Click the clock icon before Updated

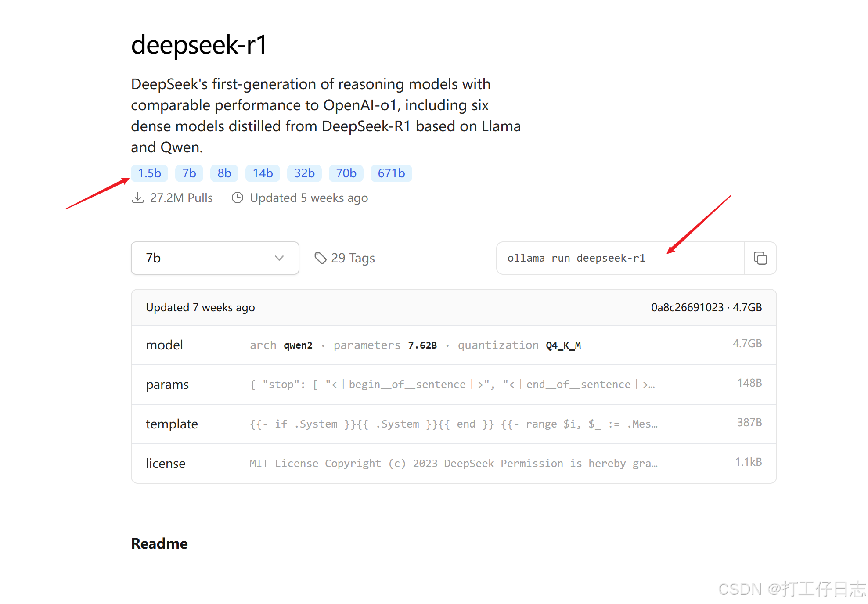coord(238,198)
